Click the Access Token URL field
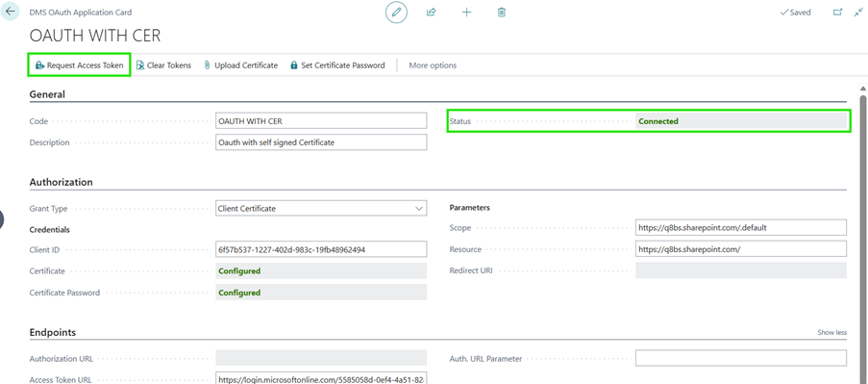This screenshot has width=868, height=384. coord(321,379)
